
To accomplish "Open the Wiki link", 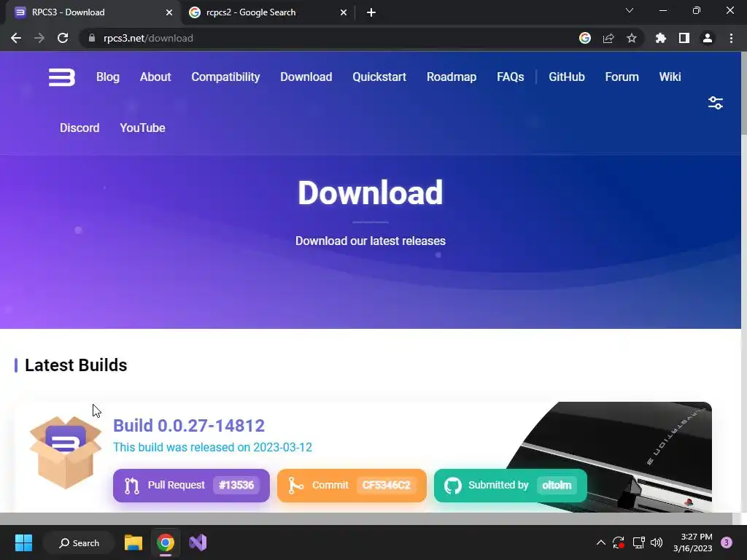I will pos(670,77).
